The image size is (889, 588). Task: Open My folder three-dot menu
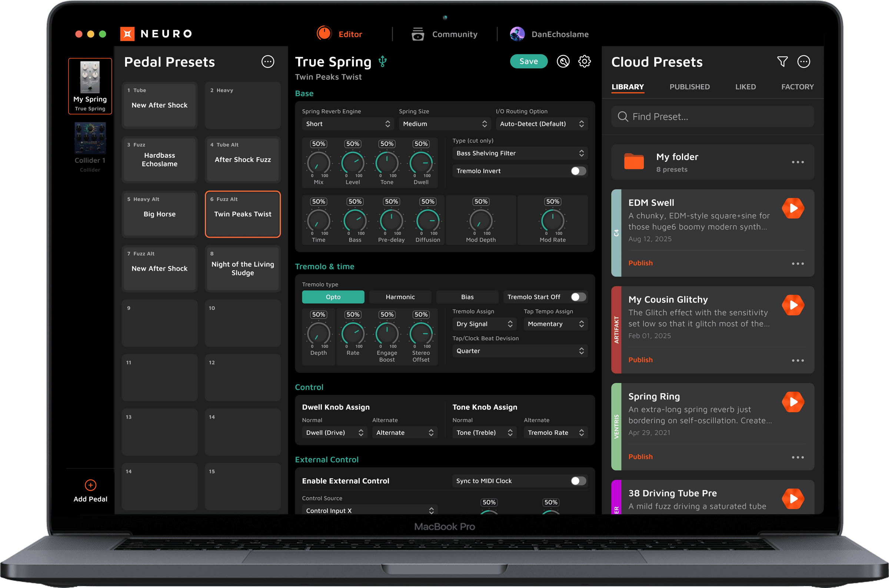pos(798,163)
